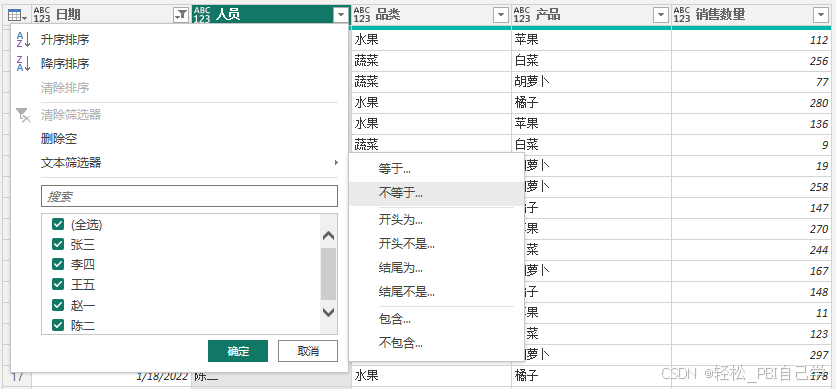Click the list scrollbar up arrow

(329, 236)
